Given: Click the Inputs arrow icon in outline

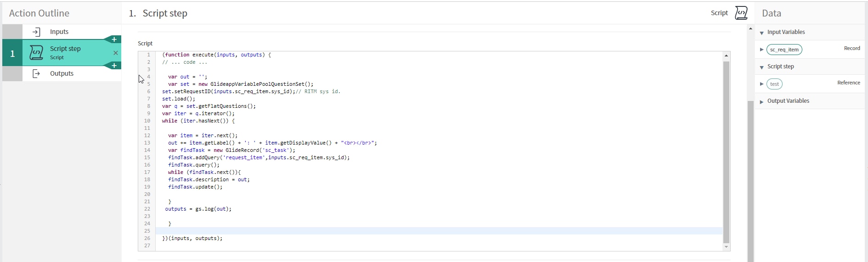Looking at the screenshot, I should pyautogui.click(x=36, y=32).
